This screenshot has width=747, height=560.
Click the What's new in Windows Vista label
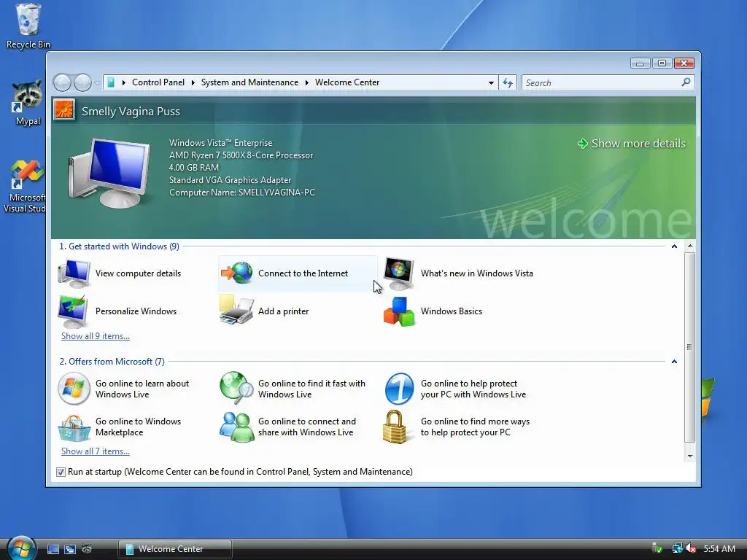point(477,273)
